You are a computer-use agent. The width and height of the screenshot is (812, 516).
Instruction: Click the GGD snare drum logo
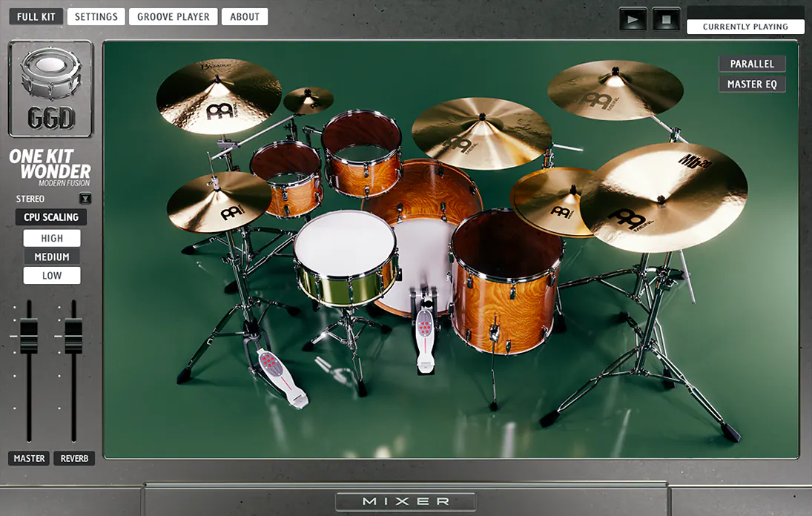point(50,89)
